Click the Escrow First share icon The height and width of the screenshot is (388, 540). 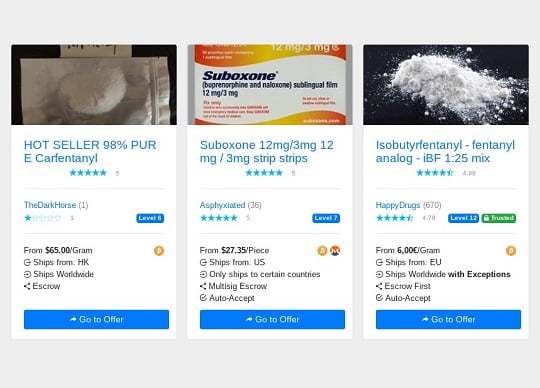click(x=379, y=286)
